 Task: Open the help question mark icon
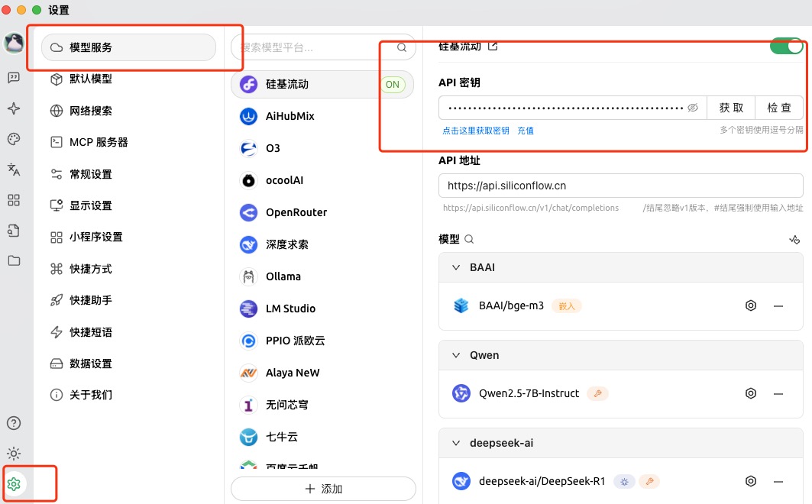tap(14, 423)
